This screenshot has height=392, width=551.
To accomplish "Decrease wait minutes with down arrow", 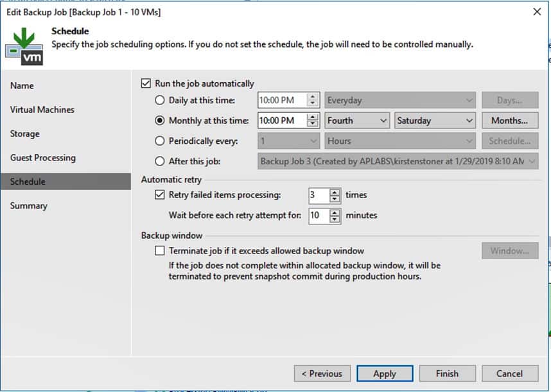I will 335,219.
